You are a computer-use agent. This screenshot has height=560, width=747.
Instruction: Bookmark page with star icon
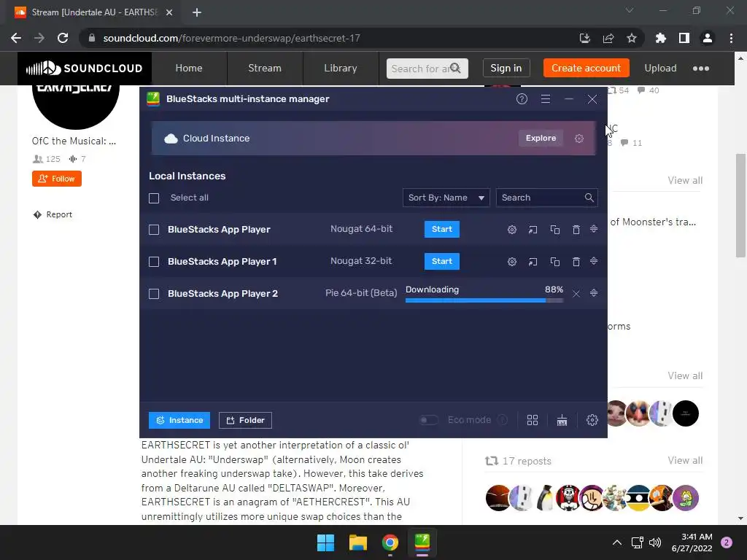(x=632, y=38)
